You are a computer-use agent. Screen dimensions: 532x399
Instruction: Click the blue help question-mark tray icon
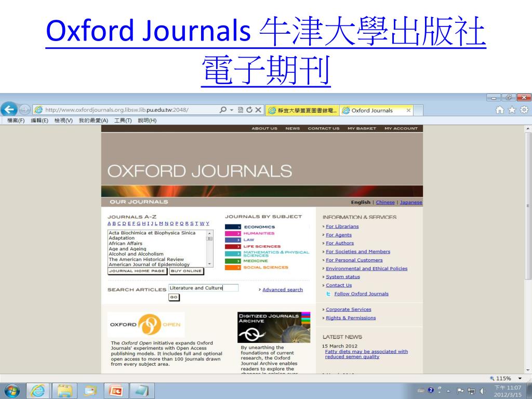431,390
